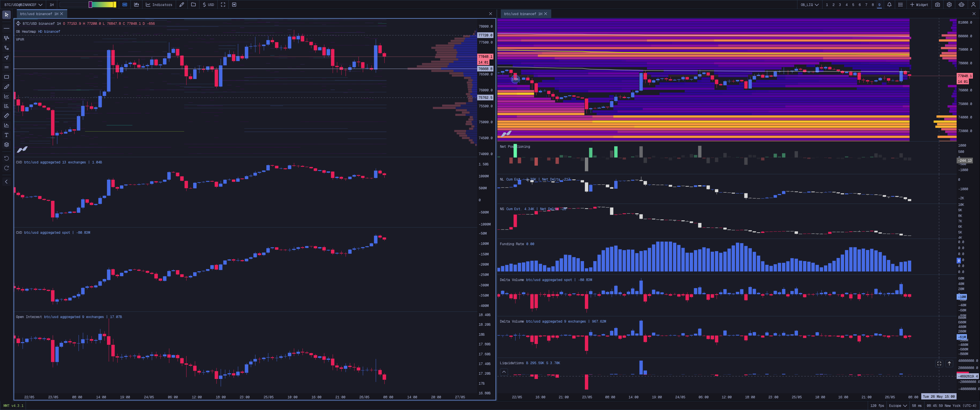Take a chart screenshot with camera icon

click(x=937, y=5)
